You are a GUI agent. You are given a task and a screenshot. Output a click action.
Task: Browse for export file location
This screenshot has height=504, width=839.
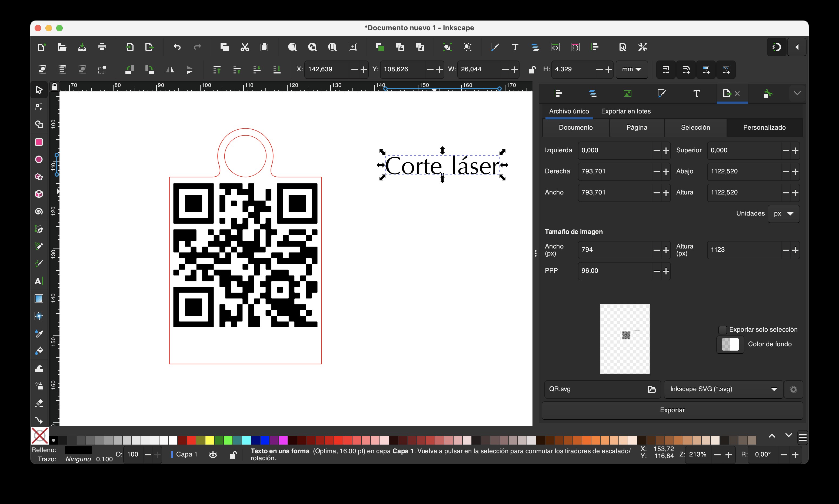pos(651,389)
